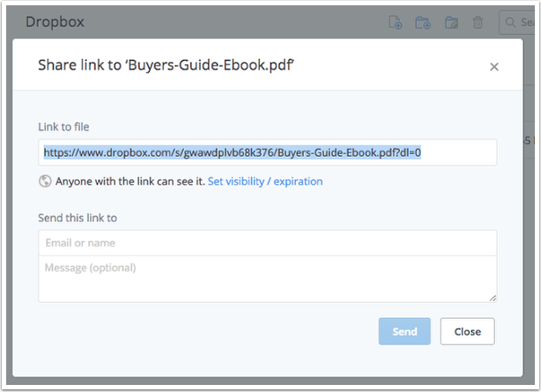Click the 'Send this link to' label

[78, 218]
